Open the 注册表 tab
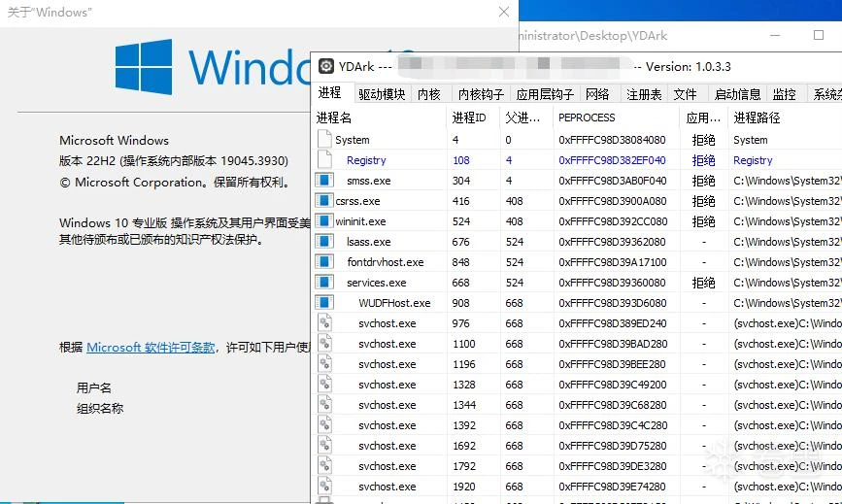Viewport: 842px width, 504px height. [644, 94]
